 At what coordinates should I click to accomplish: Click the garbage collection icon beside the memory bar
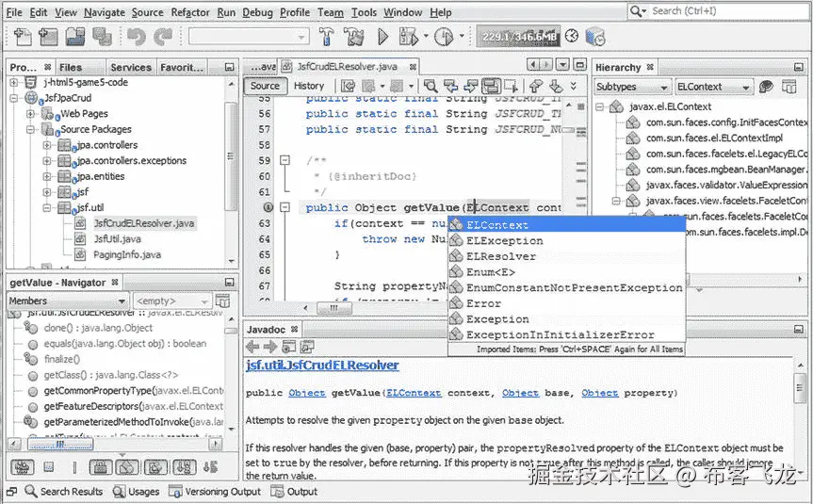[572, 36]
